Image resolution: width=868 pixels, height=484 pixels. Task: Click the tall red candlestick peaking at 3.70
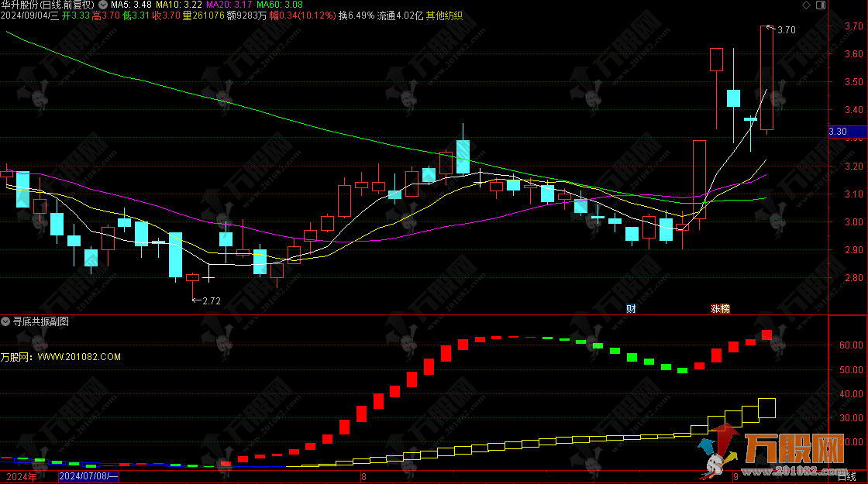[x=766, y=77]
